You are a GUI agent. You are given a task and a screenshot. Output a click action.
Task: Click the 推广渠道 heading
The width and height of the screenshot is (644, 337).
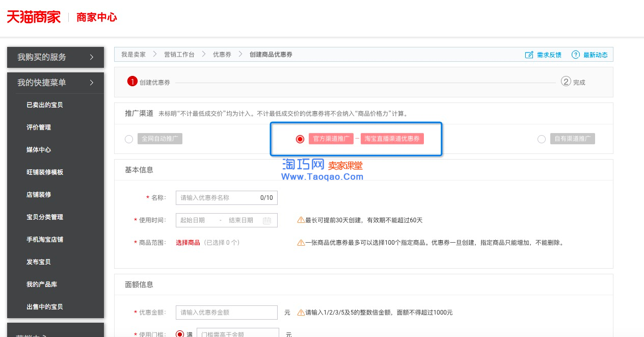[x=139, y=113]
